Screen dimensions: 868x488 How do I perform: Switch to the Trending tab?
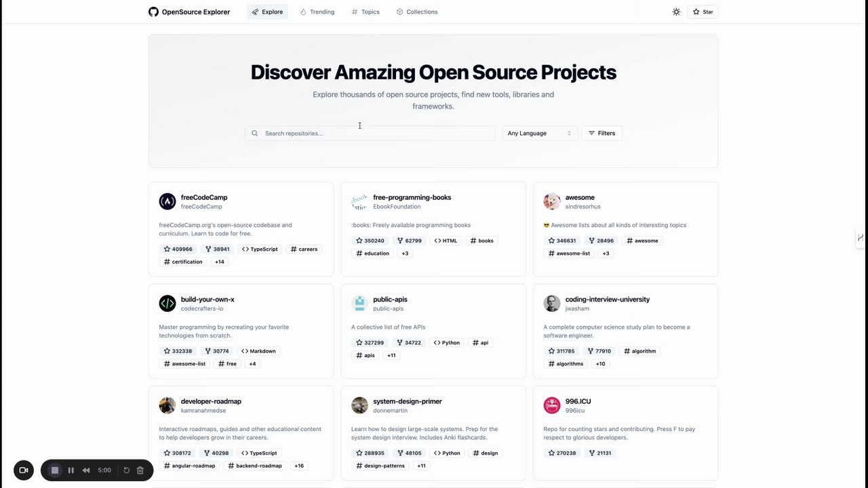317,12
